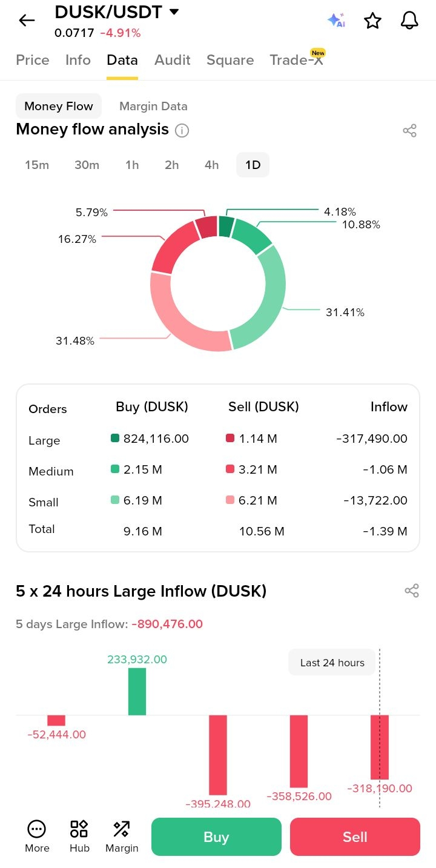This screenshot has width=436, height=868.
Task: Switch to the Price tab
Action: [33, 60]
